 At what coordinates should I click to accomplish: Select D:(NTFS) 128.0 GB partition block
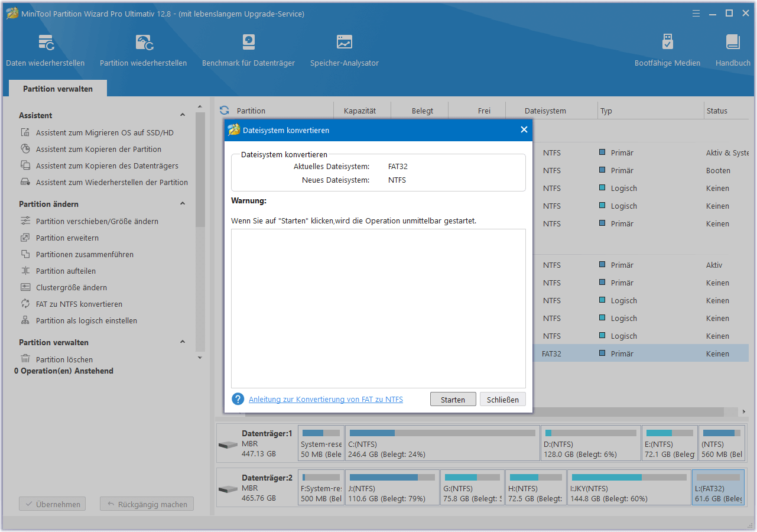pos(590,443)
